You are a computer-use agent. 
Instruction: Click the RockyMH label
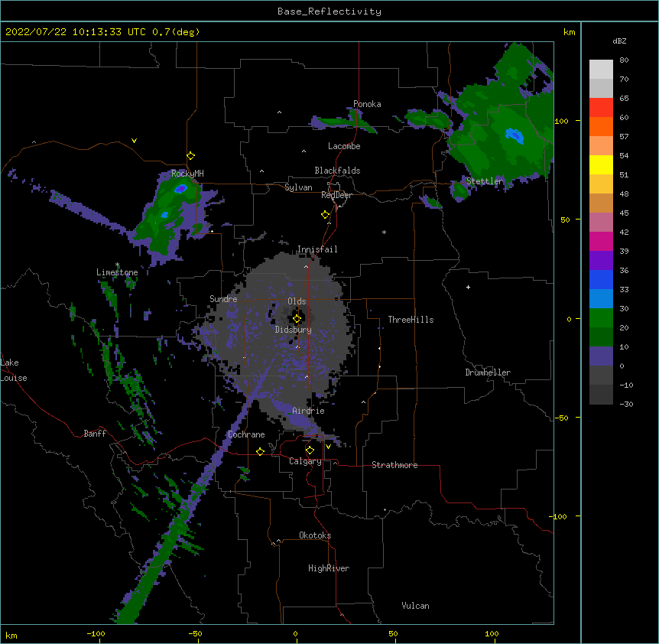coord(187,173)
